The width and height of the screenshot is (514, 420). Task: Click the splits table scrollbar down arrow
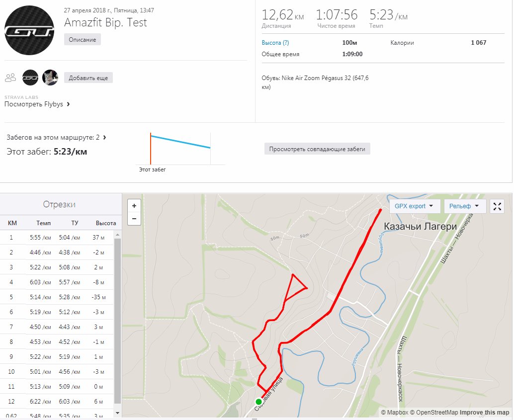[x=117, y=413]
